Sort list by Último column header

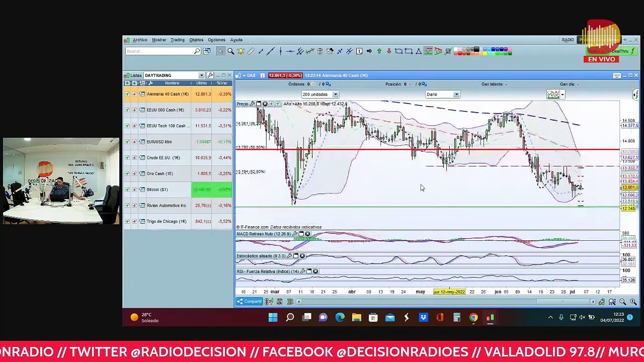pyautogui.click(x=202, y=83)
